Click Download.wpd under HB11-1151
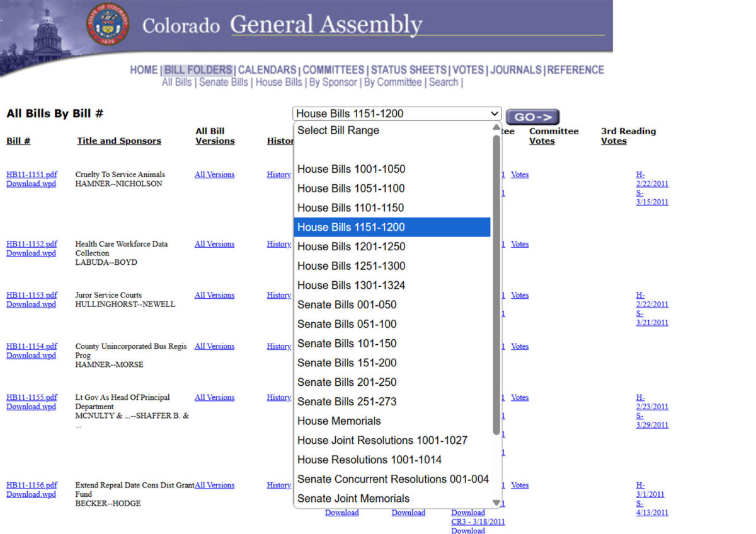 point(31,184)
